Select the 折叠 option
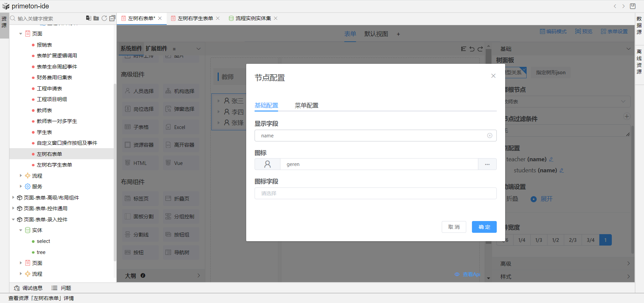Screen dimensions: 644x303 [x=512, y=199]
